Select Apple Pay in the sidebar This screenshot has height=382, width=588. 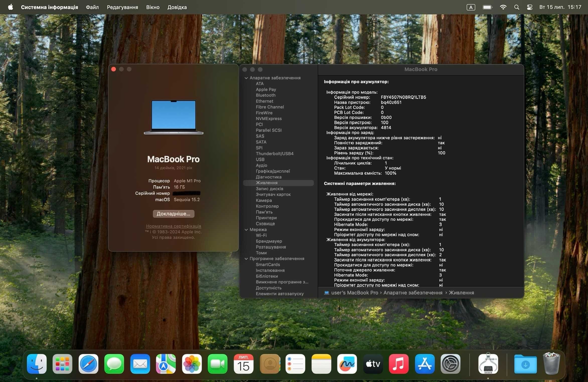click(266, 90)
